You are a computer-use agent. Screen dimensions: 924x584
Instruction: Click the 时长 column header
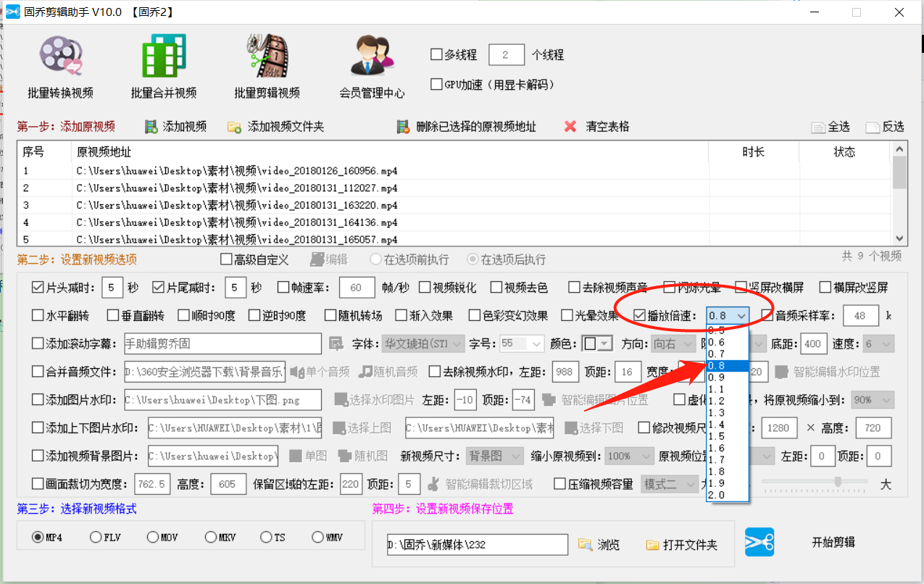(x=754, y=152)
